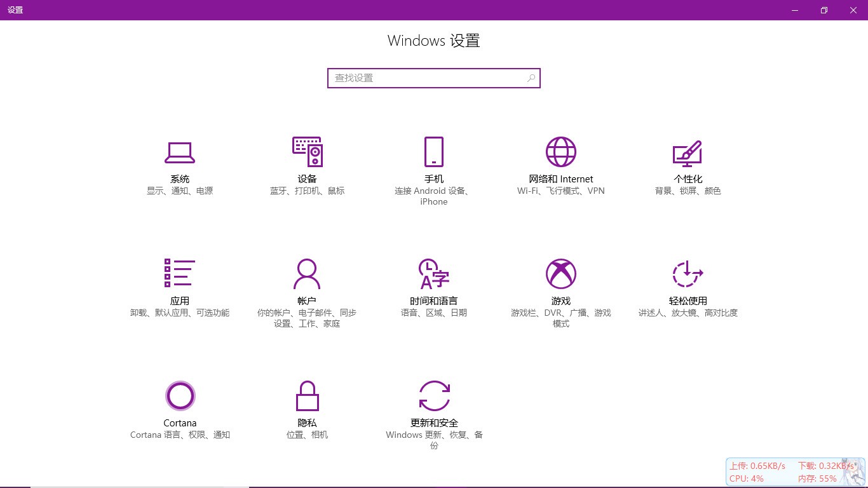Click 你的帐户、电子邮件、同步设置 description
Screen dimensions: 868x488
(307, 318)
